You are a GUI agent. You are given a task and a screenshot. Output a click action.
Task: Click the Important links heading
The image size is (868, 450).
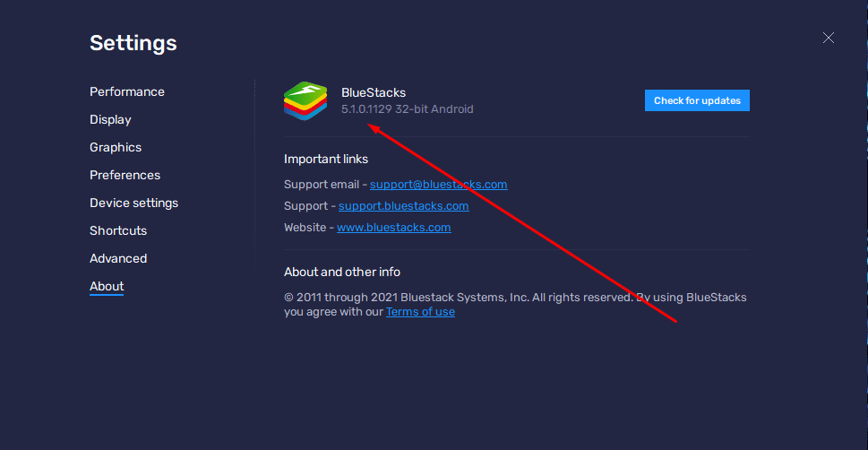click(326, 159)
